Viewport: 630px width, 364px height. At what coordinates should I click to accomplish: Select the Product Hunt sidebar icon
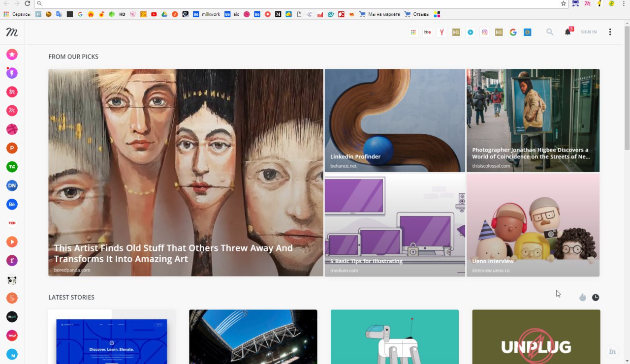[12, 148]
